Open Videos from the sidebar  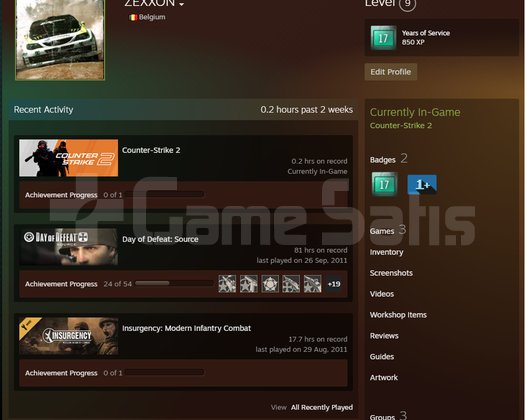(x=382, y=294)
